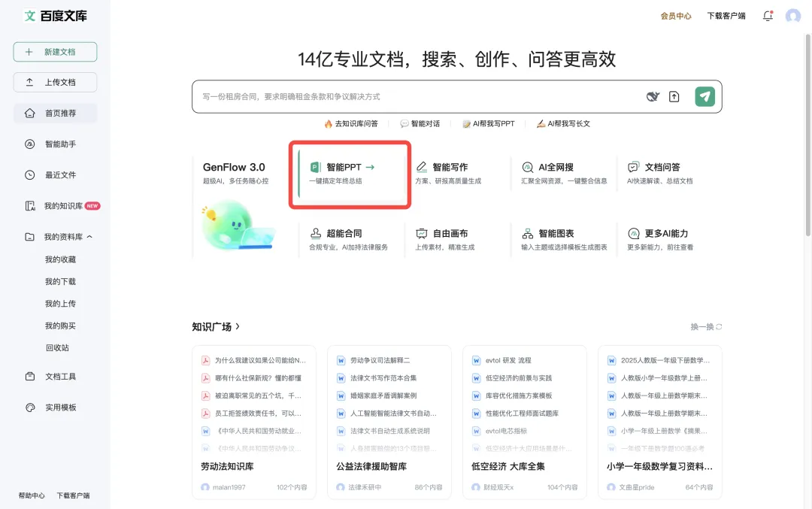Open 我的下载 folder
Viewport: 812px width, 509px height.
coord(60,282)
